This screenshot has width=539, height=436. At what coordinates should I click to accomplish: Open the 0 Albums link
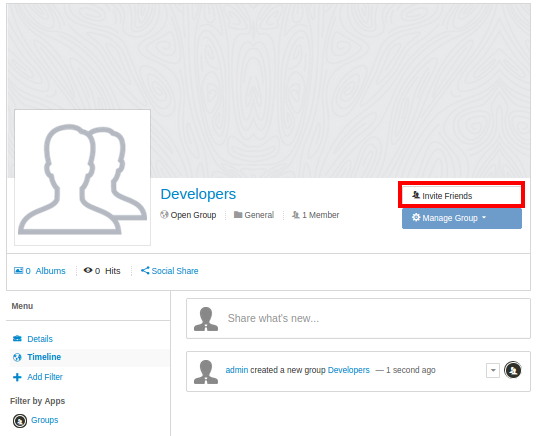[40, 271]
